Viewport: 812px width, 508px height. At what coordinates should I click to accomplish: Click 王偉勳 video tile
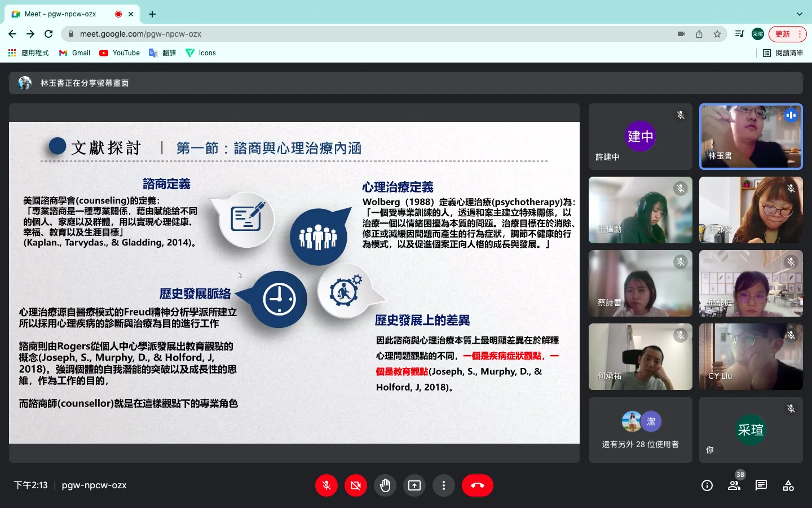(641, 210)
